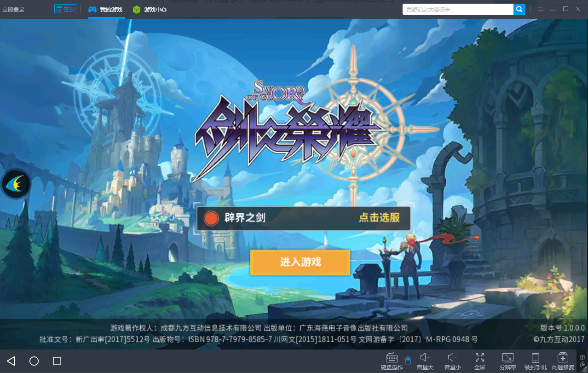Click 进入游戏 to enter game
588x373 pixels.
click(300, 262)
